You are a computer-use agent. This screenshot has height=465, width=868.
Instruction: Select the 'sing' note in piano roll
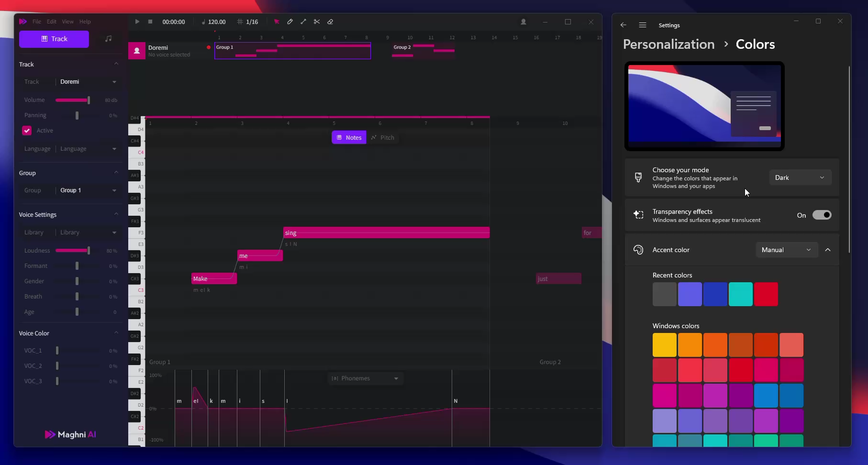tap(386, 232)
